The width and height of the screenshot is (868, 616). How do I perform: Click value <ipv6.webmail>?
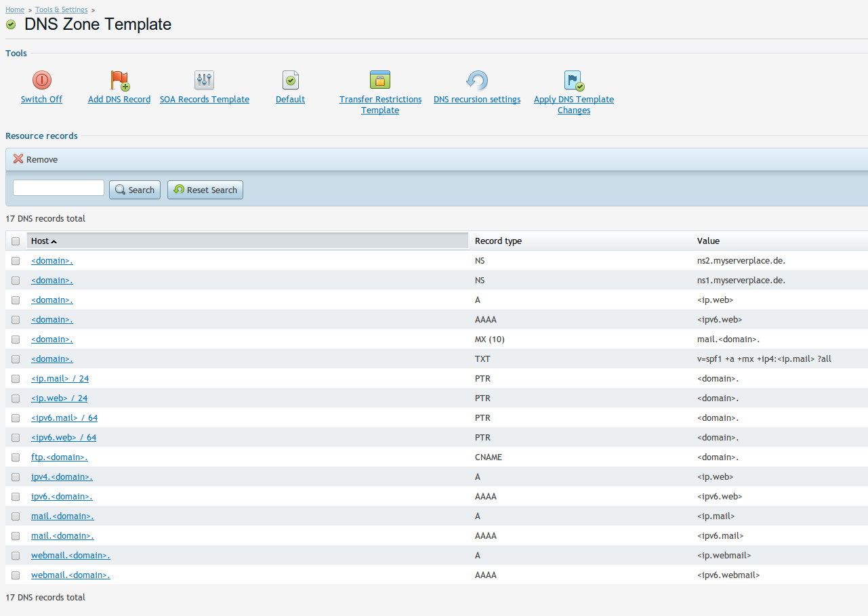pyautogui.click(x=728, y=575)
